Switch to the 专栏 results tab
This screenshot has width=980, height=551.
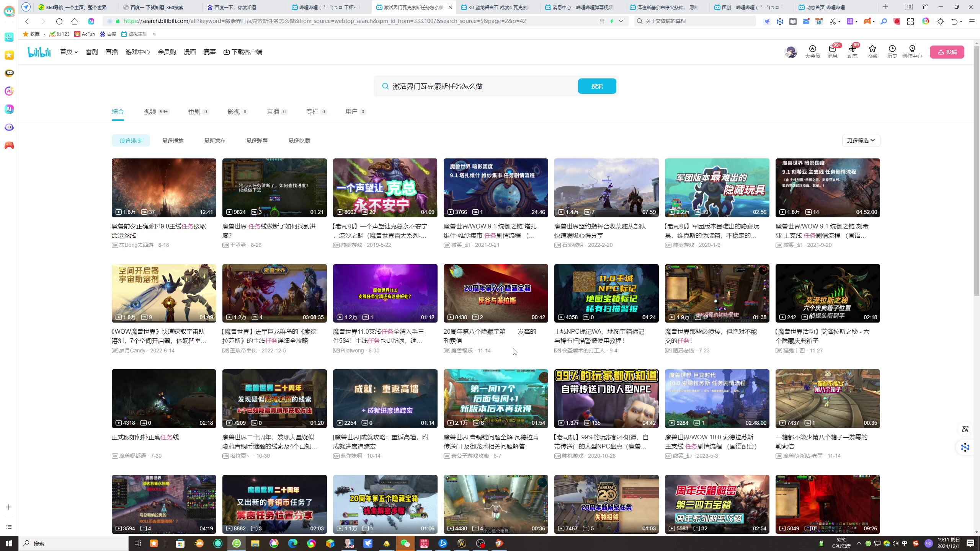[316, 111]
